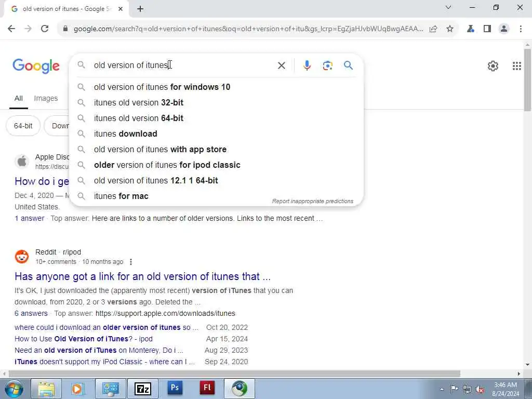This screenshot has width=532, height=399.
Task: Search by image with Google Lens
Action: (327, 65)
